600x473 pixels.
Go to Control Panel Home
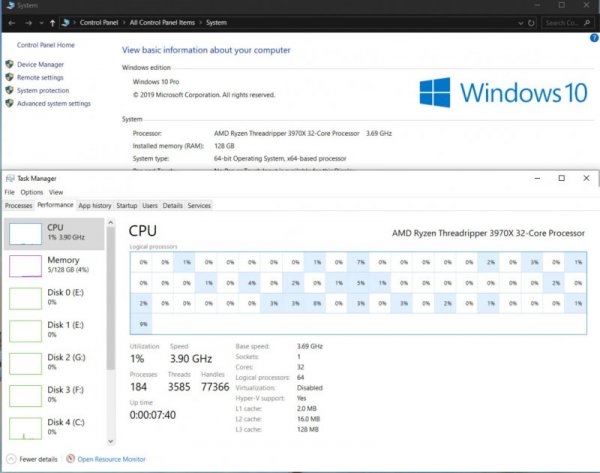46,45
